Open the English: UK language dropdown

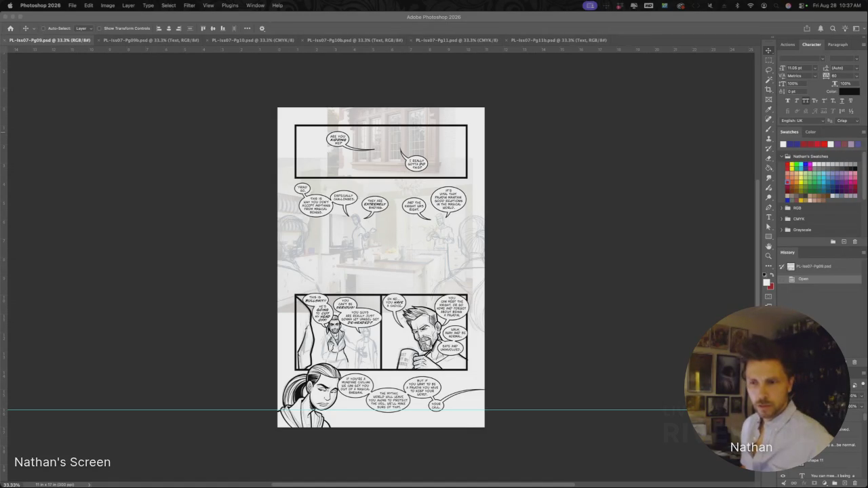801,121
